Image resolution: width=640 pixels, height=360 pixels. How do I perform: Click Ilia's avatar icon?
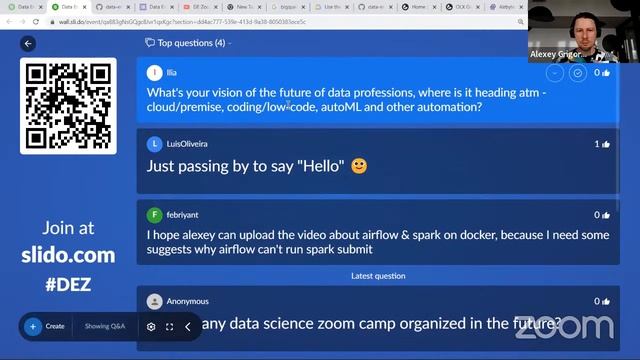click(x=154, y=73)
